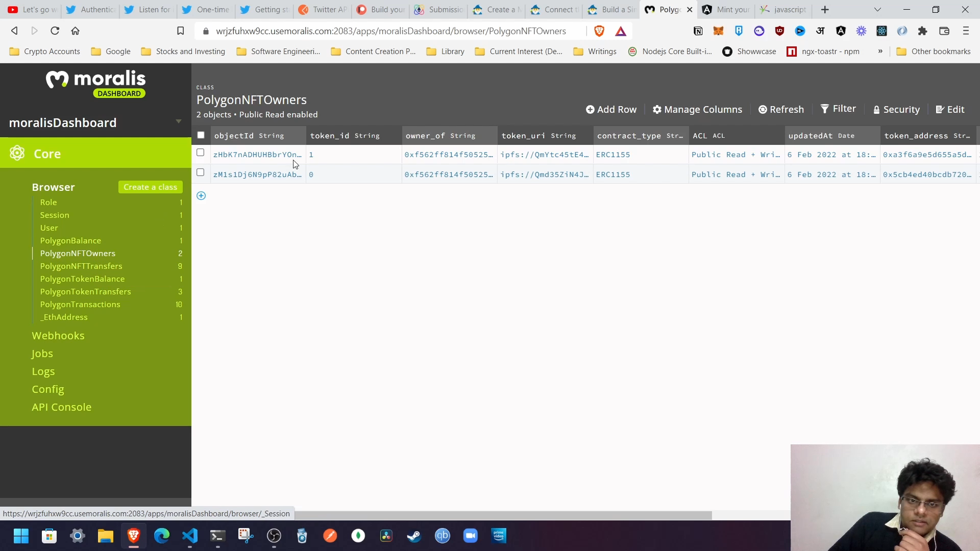The image size is (980, 551).
Task: Switch to the Twitter API tab
Action: click(324, 10)
